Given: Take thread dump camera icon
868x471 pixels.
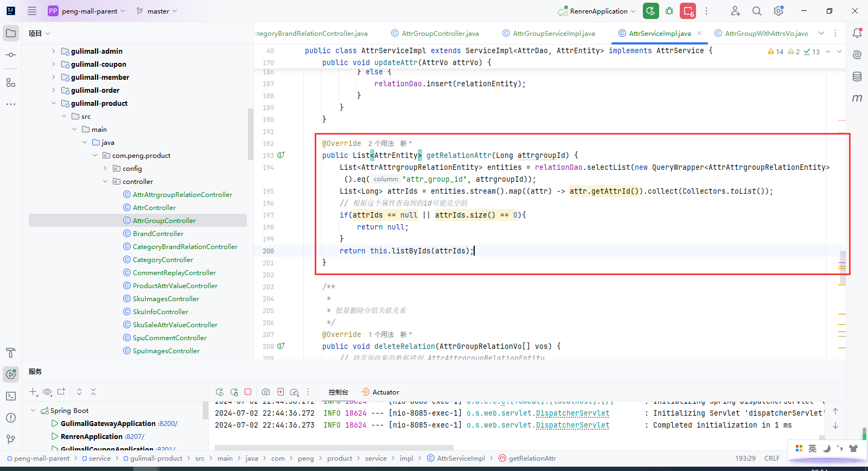Looking at the screenshot, I should pyautogui.click(x=266, y=392).
